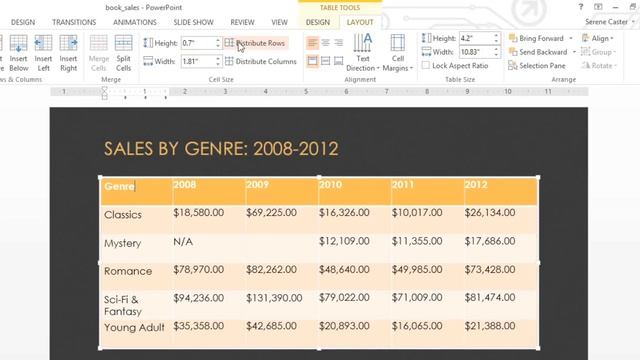Click the $69,225.00 Classics cell
Viewport: 640px width, 360px height.
(x=281, y=219)
